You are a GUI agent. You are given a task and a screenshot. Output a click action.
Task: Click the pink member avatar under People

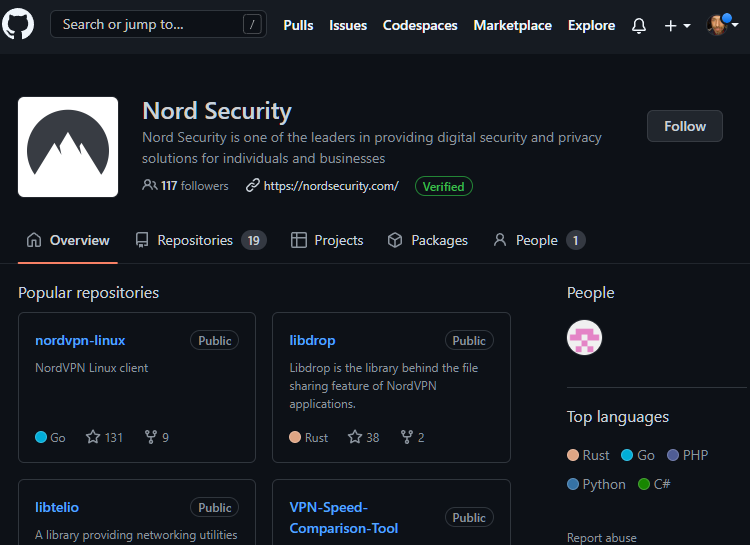[584, 337]
